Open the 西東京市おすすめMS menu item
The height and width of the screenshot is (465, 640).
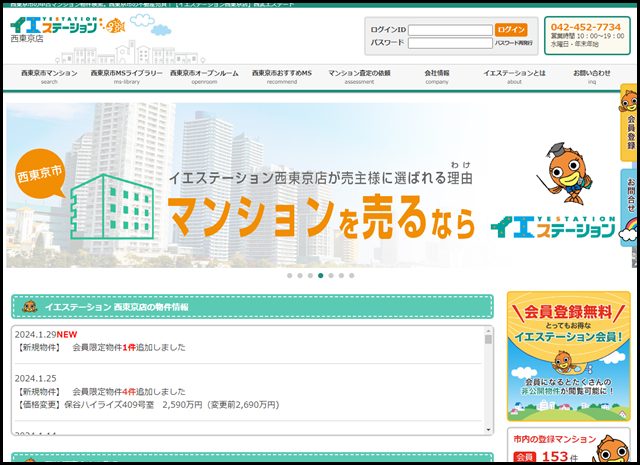pos(282,76)
